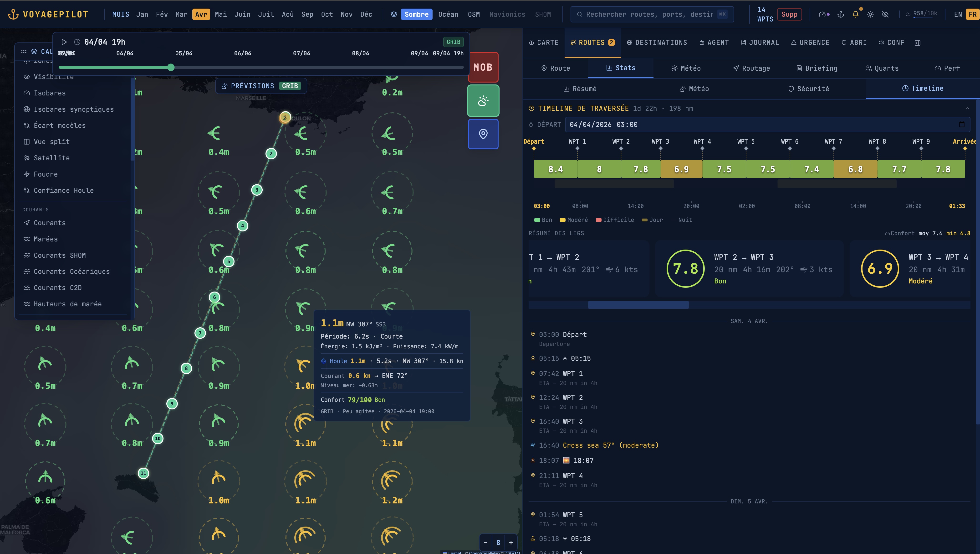This screenshot has height=554, width=980.
Task: Click the sun brightness icon
Action: pyautogui.click(x=870, y=15)
